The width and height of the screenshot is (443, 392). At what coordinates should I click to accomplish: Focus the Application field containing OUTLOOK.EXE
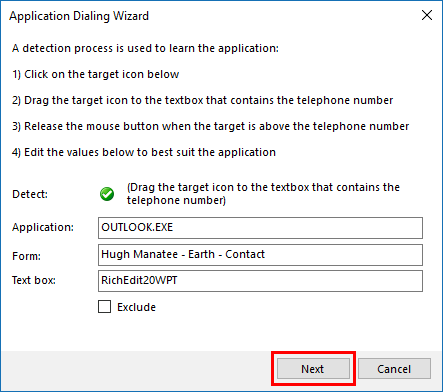(260, 228)
